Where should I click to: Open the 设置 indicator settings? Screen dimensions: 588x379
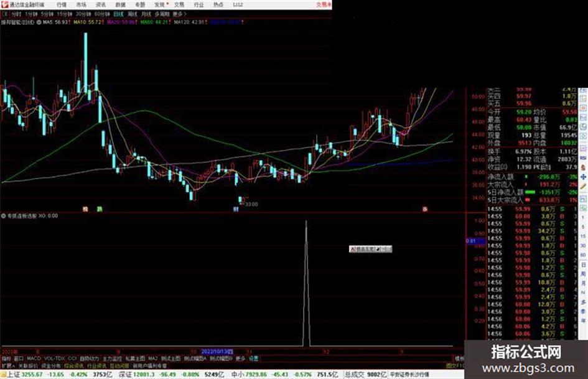[253, 358]
